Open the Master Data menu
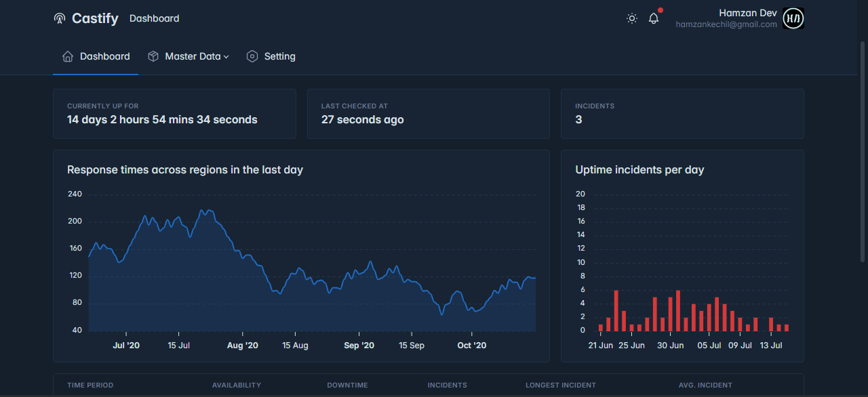This screenshot has width=868, height=397. pyautogui.click(x=193, y=57)
